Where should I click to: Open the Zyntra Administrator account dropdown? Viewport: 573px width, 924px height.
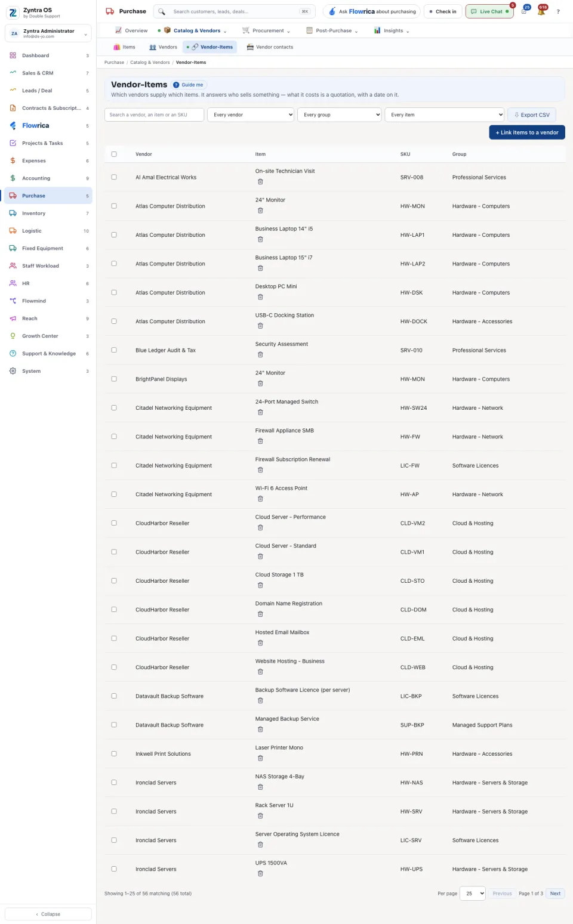click(x=48, y=33)
